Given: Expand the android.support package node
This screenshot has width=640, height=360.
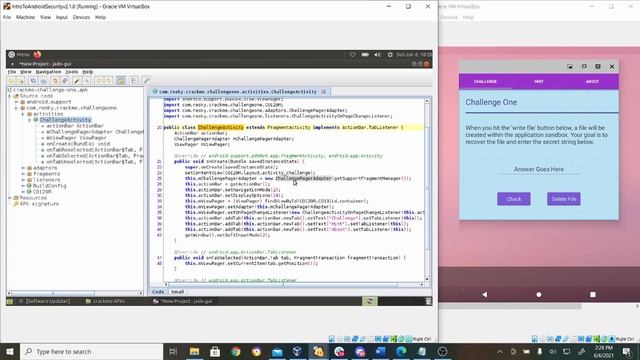Looking at the screenshot, I should pyautogui.click(x=16, y=102).
